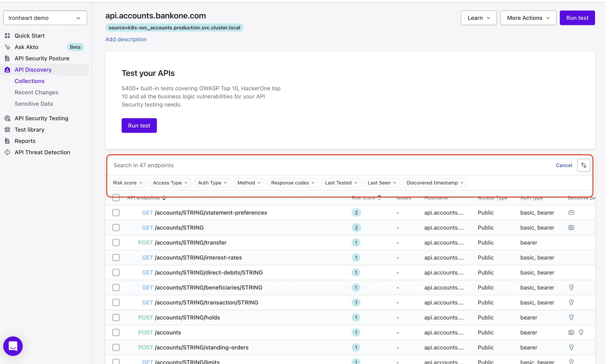Open Sensitive Data in the sidebar
Screen dimensions: 606x364
point(34,104)
